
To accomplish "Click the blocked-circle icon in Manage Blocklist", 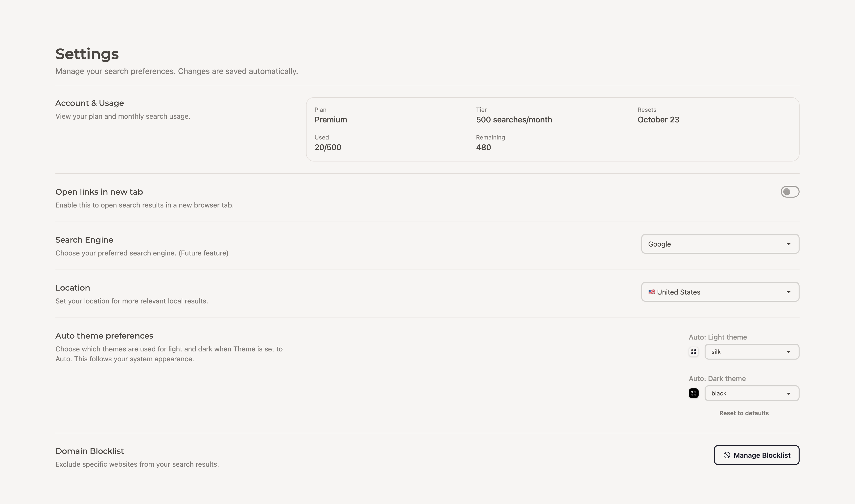I will tap(726, 456).
